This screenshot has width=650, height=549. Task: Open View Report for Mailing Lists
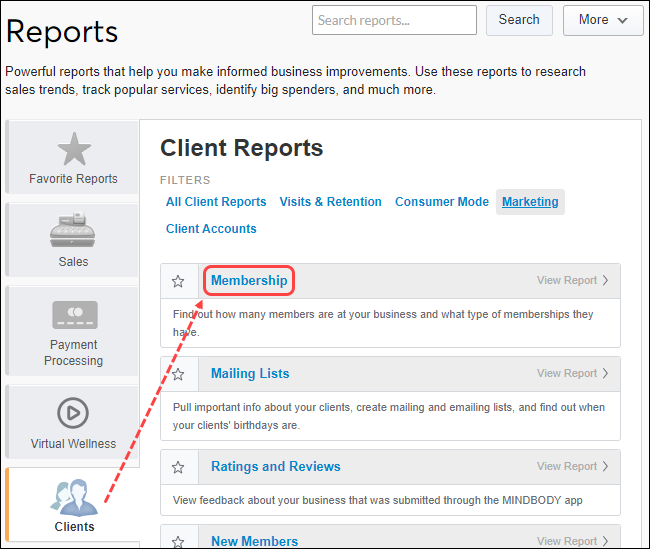click(573, 374)
